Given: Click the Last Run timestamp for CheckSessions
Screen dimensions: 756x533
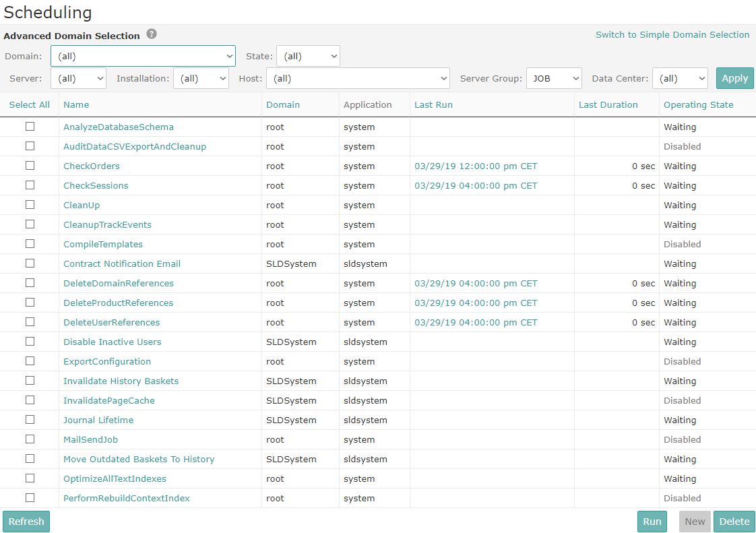Looking at the screenshot, I should [x=475, y=185].
